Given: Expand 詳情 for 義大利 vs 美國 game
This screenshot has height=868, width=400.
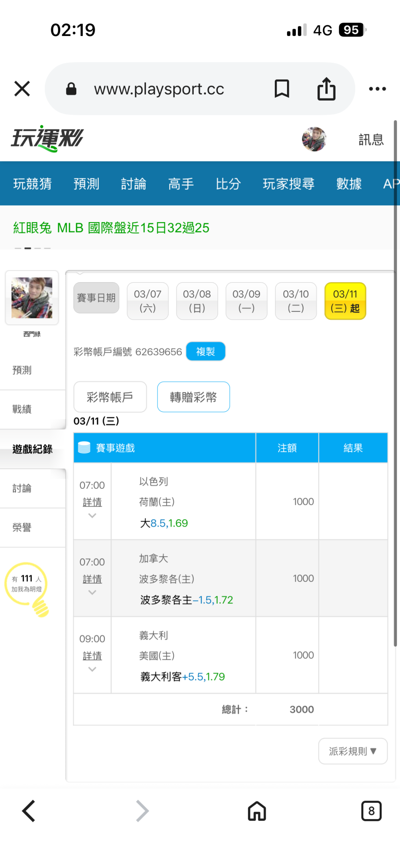Looking at the screenshot, I should pyautogui.click(x=92, y=656).
